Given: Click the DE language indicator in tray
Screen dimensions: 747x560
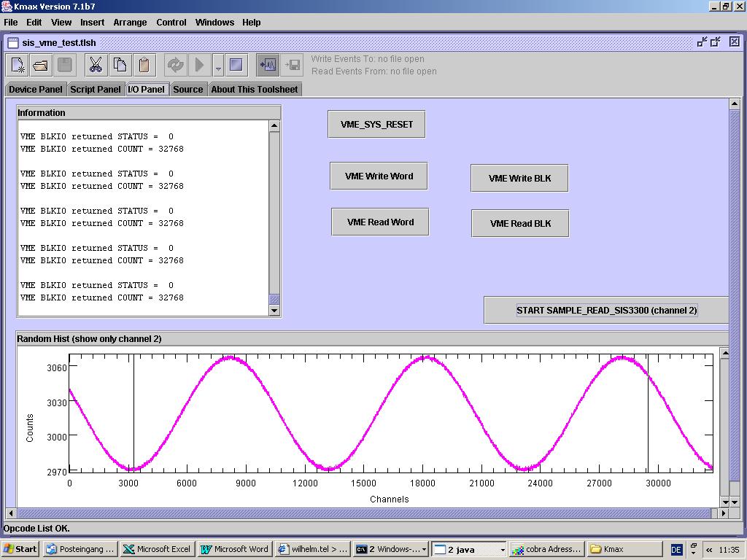Looking at the screenshot, I should (676, 550).
